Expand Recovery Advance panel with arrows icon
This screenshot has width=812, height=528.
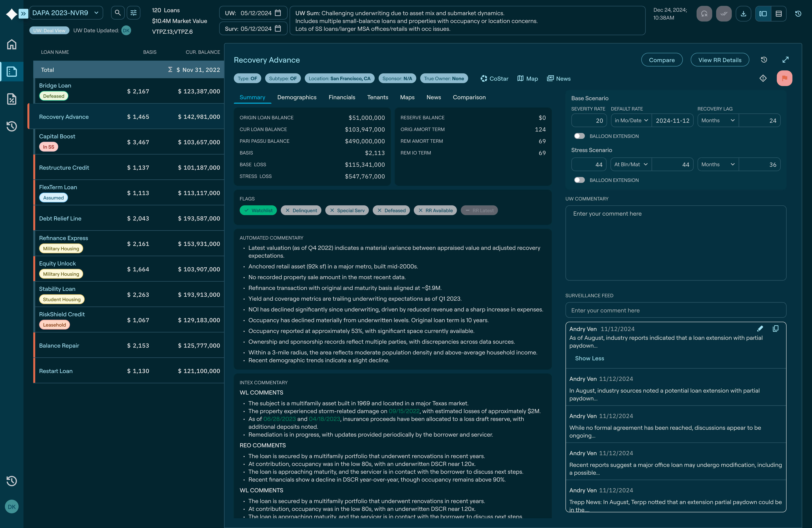(785, 60)
